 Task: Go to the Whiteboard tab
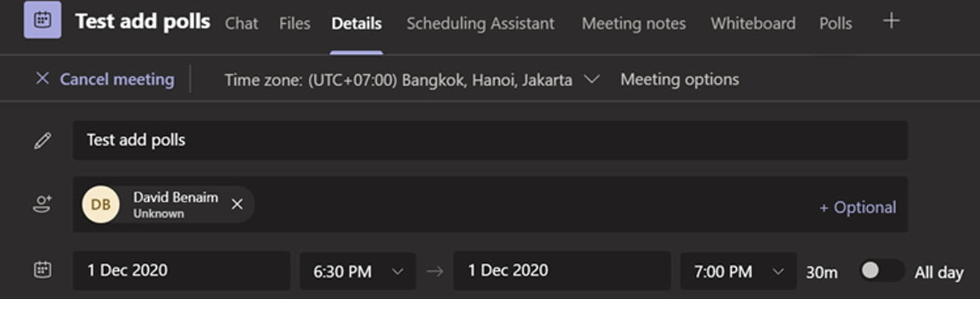pos(753,23)
